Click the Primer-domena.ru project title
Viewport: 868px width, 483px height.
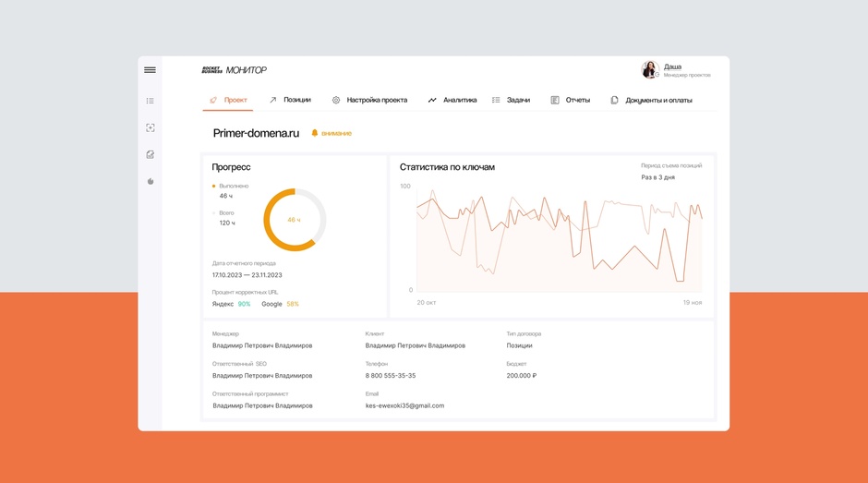pyautogui.click(x=256, y=133)
